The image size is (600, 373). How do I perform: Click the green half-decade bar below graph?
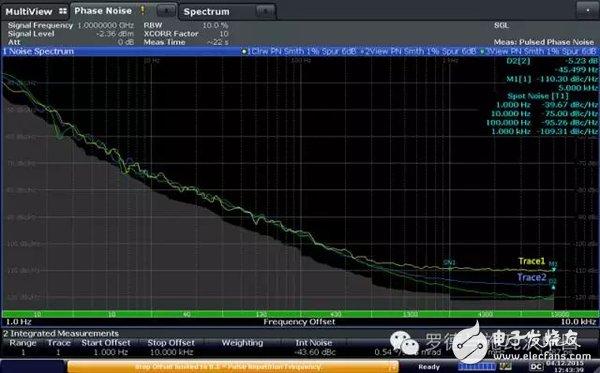(299, 314)
